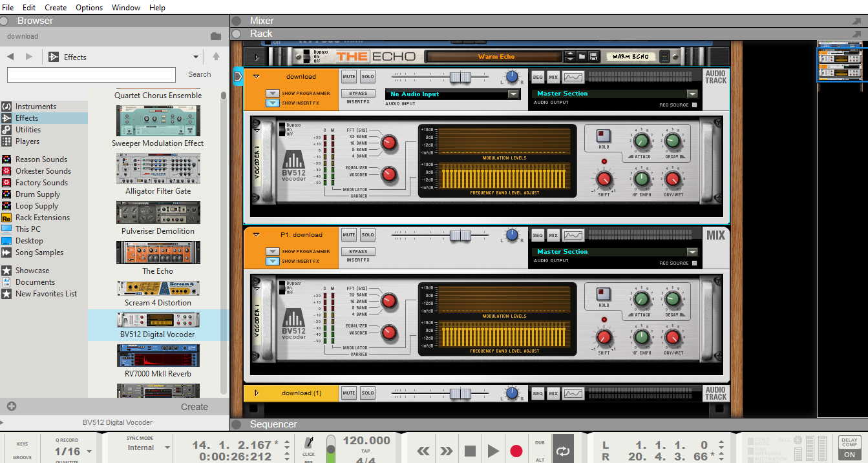
Task: Fold the P1: download device with its triangle
Action: pos(256,235)
